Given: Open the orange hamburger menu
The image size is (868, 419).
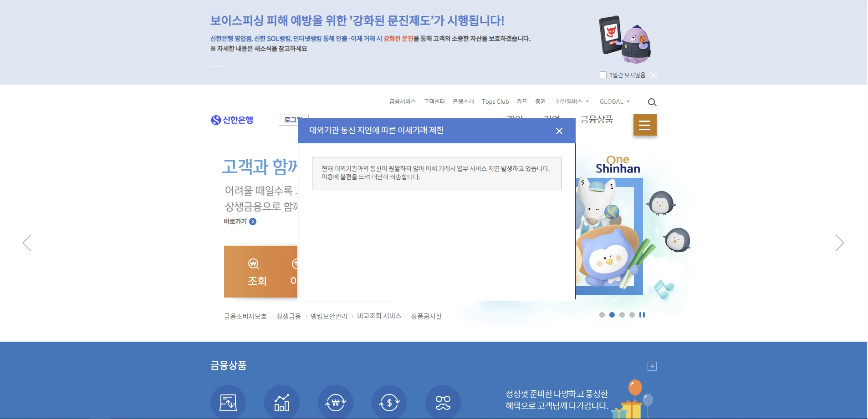Looking at the screenshot, I should pyautogui.click(x=645, y=125).
